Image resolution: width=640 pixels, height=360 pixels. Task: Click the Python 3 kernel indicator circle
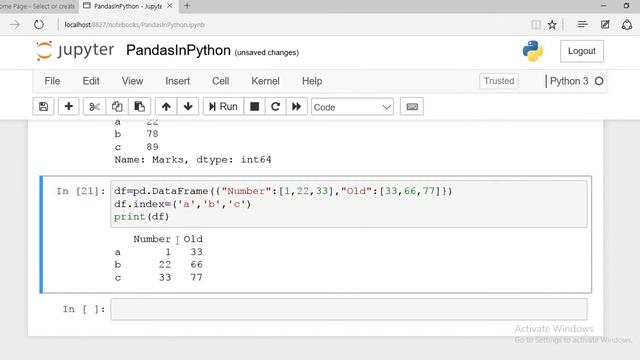599,81
